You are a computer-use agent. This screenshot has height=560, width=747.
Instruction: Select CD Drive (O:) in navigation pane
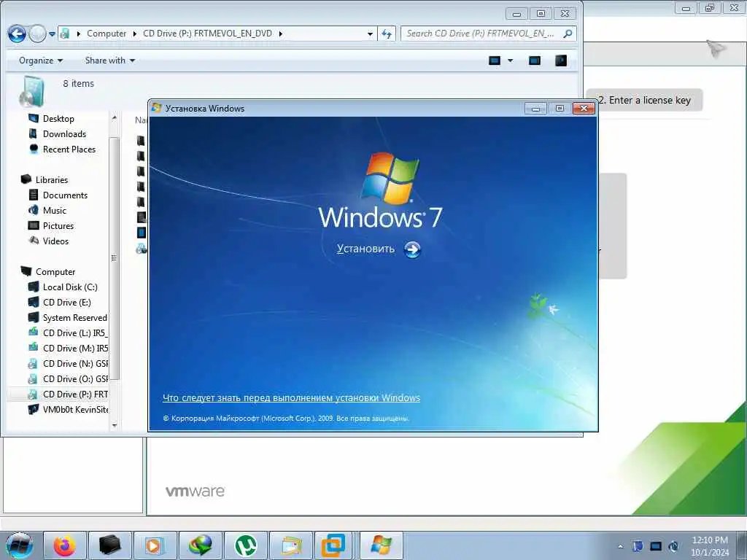[x=75, y=379]
